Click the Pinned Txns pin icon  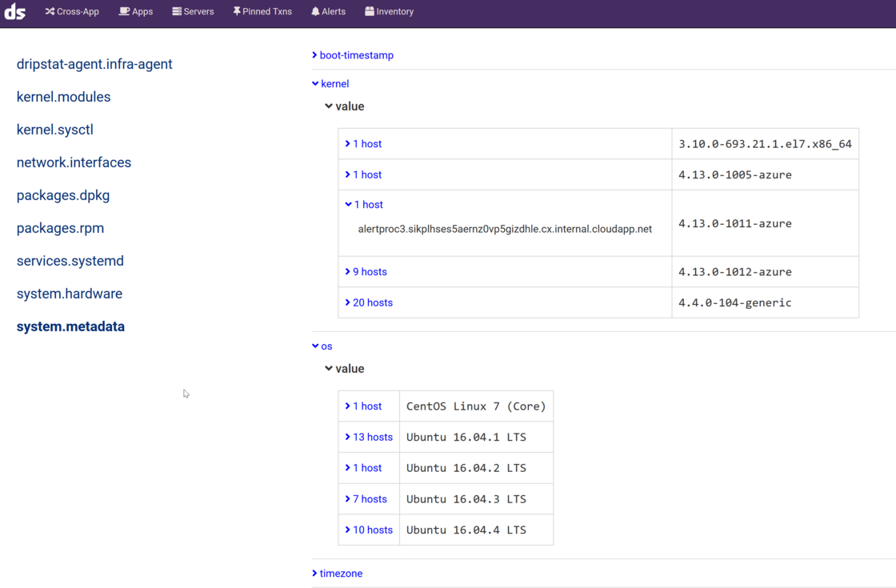[x=237, y=11]
